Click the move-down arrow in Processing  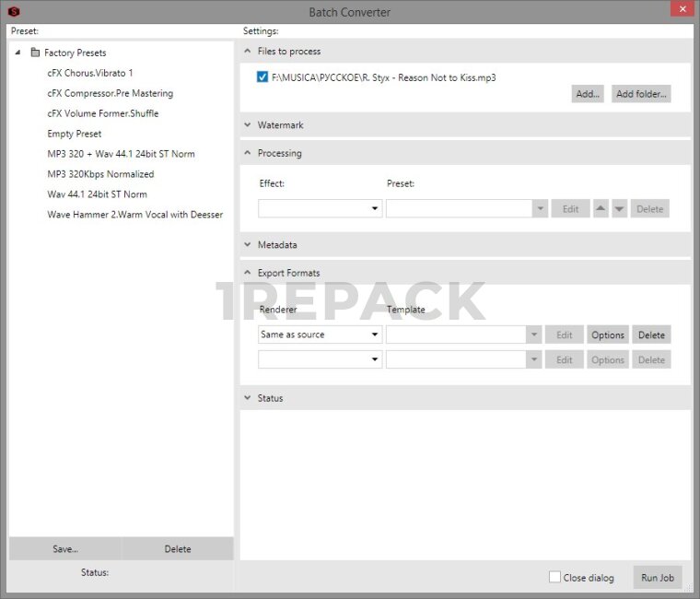point(620,209)
